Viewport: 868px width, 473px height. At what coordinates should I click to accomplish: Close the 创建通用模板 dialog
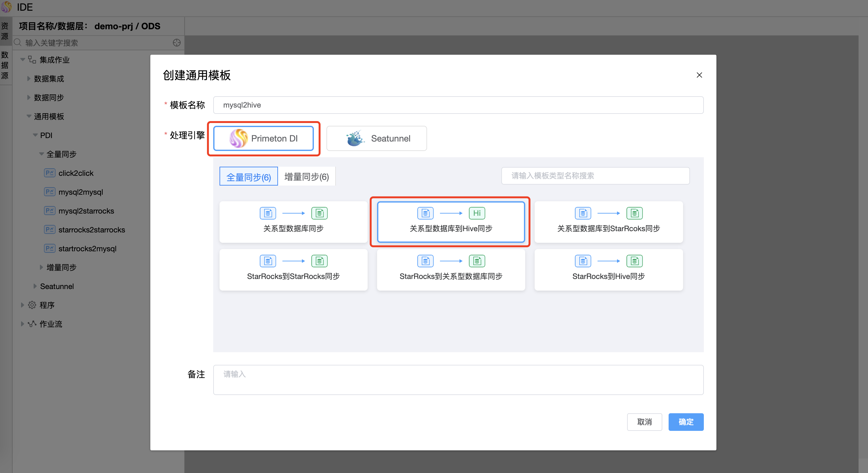[699, 75]
